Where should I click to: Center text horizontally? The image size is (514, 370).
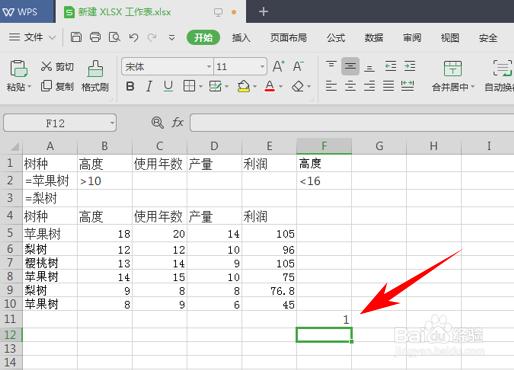(x=350, y=86)
